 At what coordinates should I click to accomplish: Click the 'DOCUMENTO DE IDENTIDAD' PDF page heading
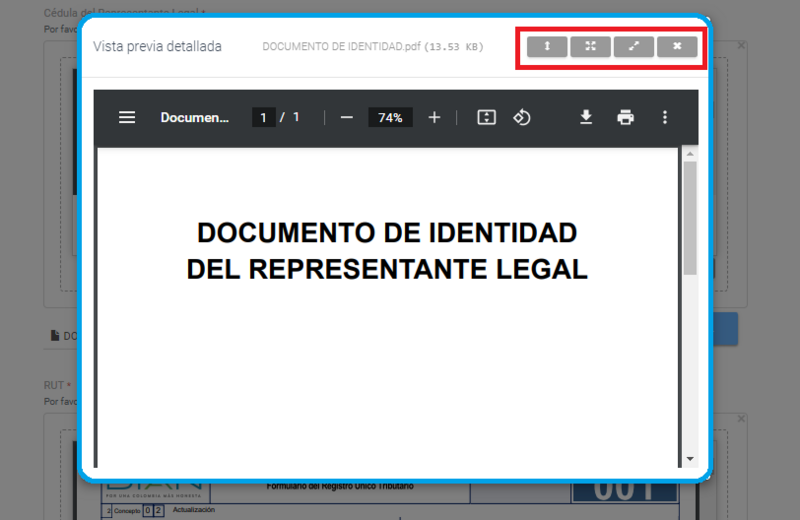(x=387, y=233)
